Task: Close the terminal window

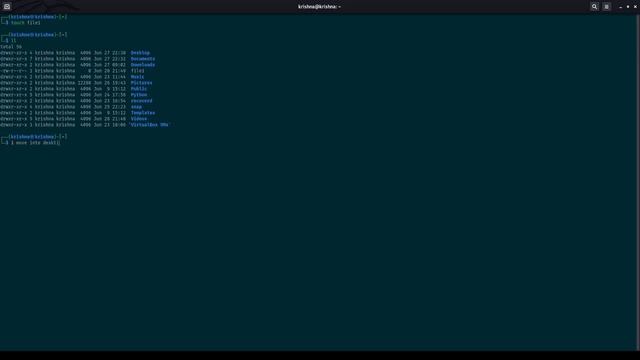Action: click(635, 7)
